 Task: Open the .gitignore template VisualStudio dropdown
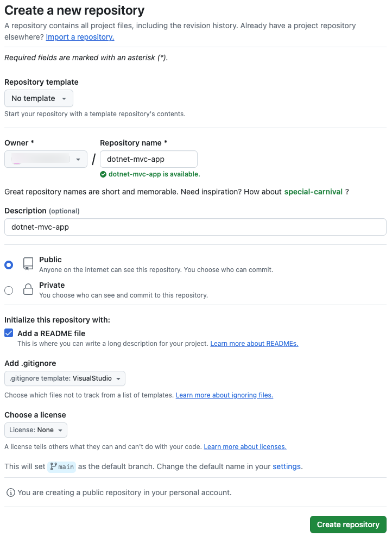click(65, 378)
